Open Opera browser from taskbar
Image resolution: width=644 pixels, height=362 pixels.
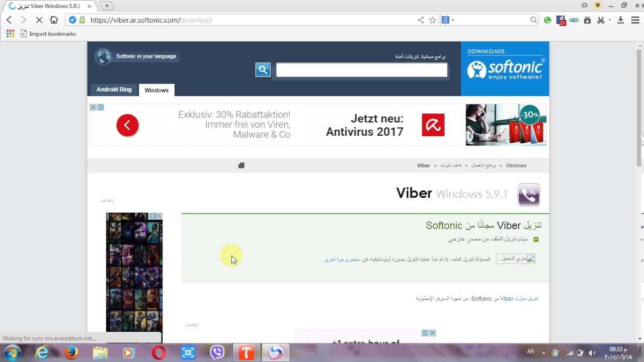click(159, 353)
